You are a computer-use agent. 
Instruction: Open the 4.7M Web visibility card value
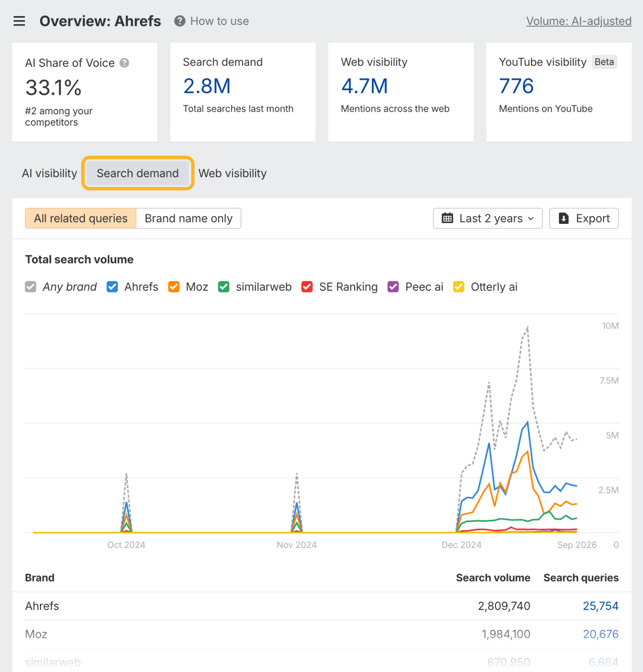365,86
